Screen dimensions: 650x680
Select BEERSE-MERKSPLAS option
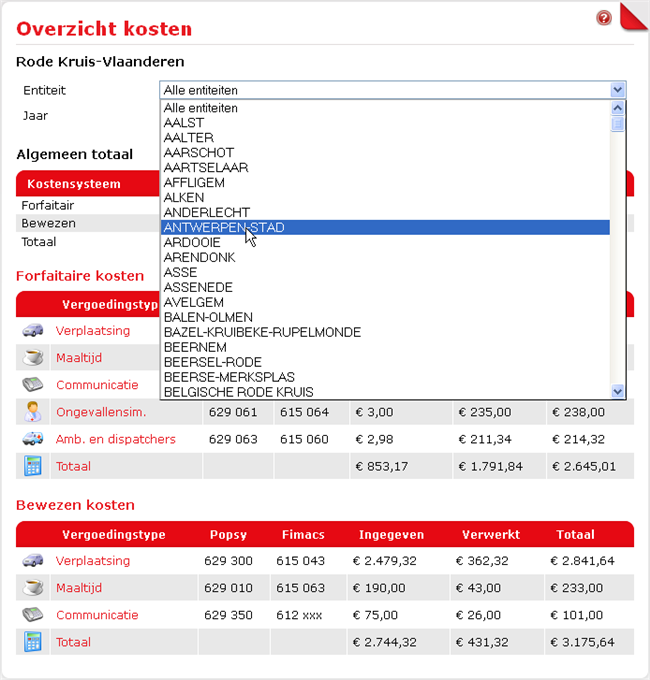click(385, 377)
